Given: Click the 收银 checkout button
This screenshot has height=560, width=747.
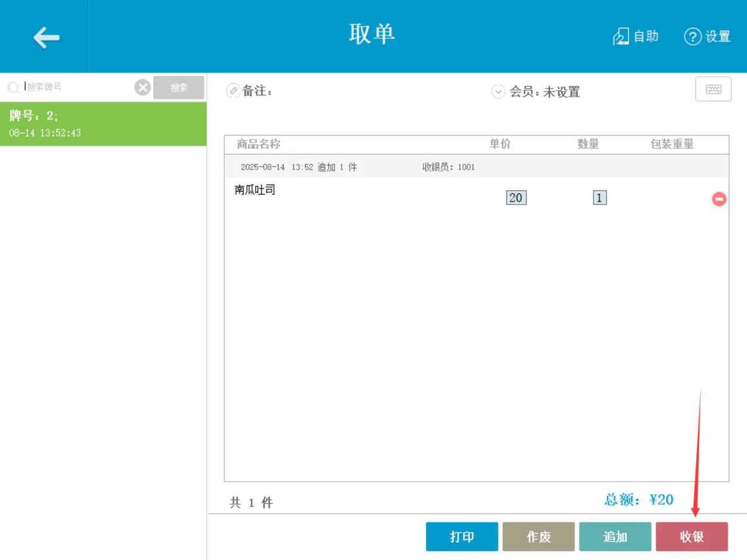Looking at the screenshot, I should tap(692, 537).
